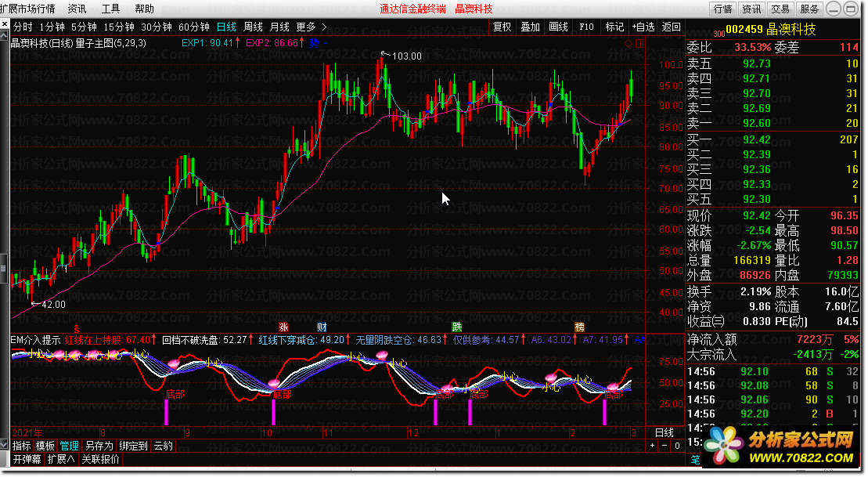Click the red $ marker near the chart bottom
868x477 pixels.
coord(77,329)
